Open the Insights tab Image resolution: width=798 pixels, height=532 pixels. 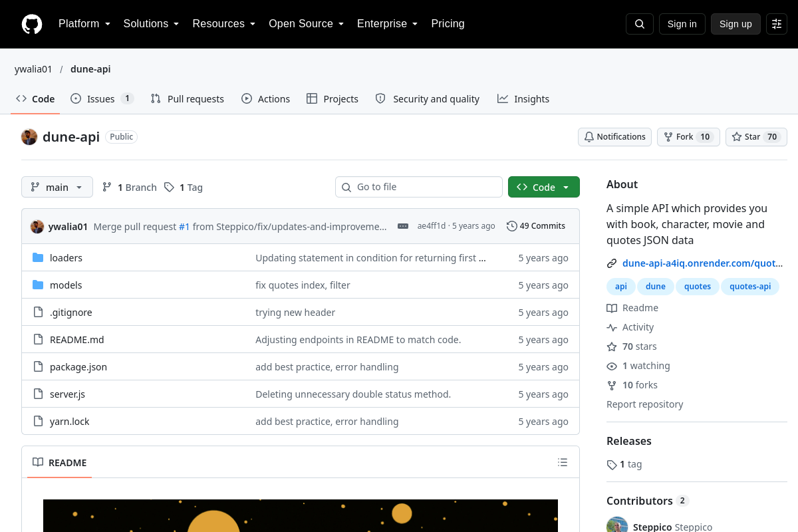tap(523, 99)
